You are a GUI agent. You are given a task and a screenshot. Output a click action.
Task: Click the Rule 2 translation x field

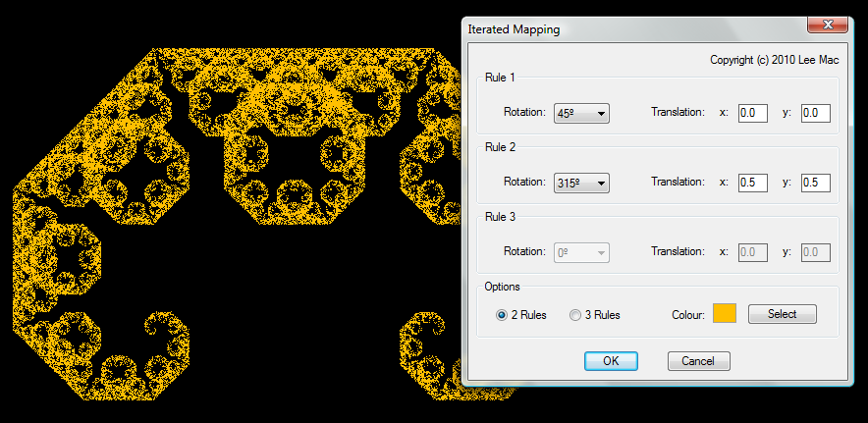pyautogui.click(x=752, y=183)
